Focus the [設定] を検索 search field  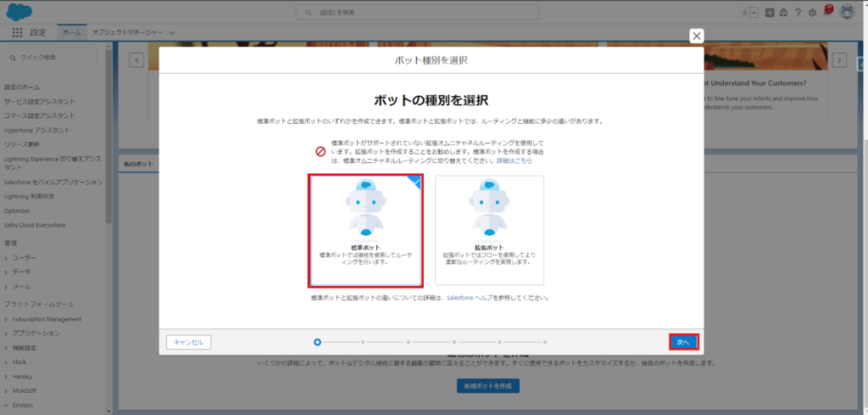pyautogui.click(x=417, y=12)
